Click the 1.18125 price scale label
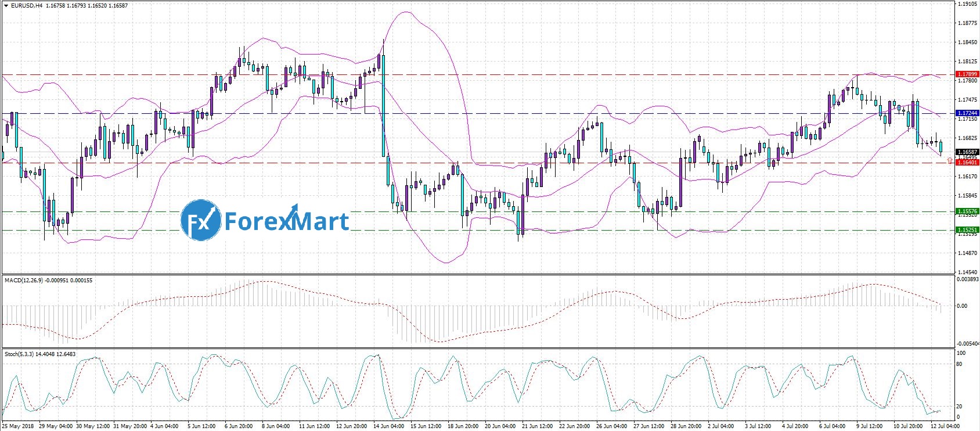 (x=967, y=61)
